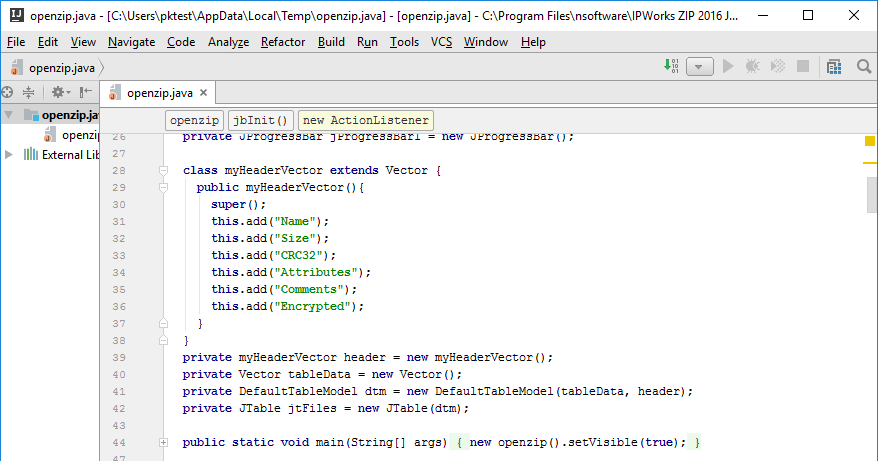Click the Collapse All icon in project panel
The width and height of the screenshot is (878, 461).
29,92
